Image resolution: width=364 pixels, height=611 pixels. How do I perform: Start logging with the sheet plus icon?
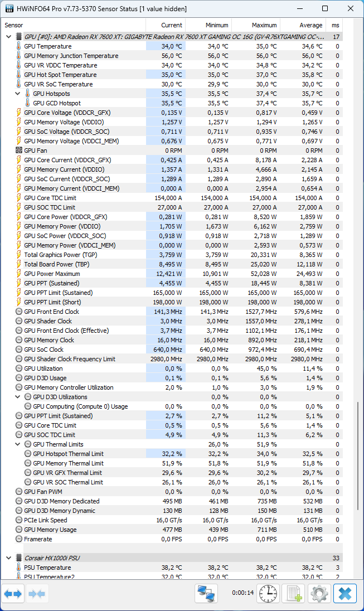tap(293, 594)
